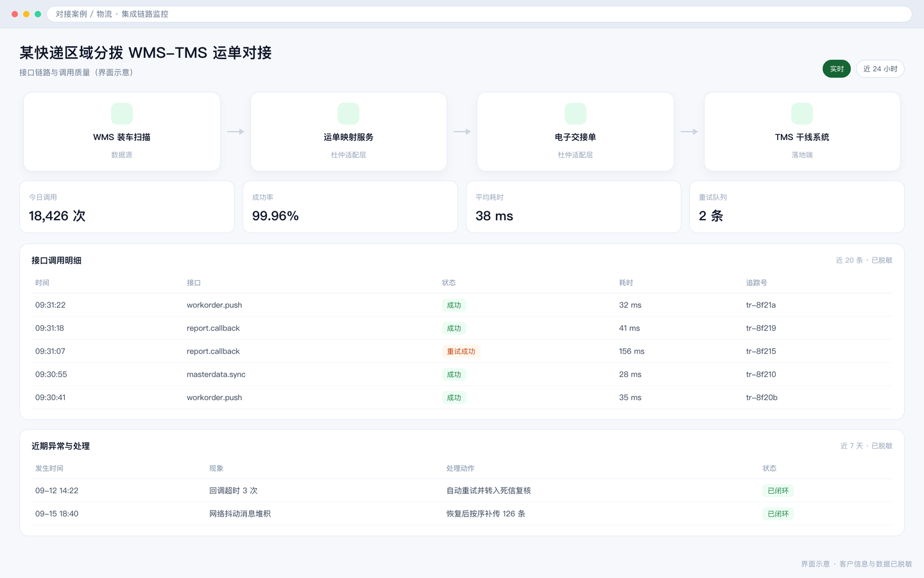Click report.callback in the 09:31:07 row
The image size is (924, 578).
pos(213,351)
